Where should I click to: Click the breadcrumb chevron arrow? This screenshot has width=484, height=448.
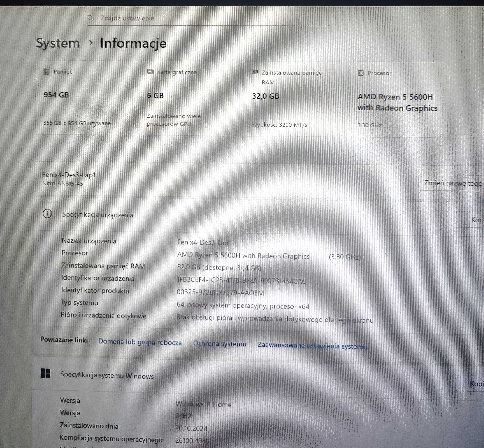point(91,43)
